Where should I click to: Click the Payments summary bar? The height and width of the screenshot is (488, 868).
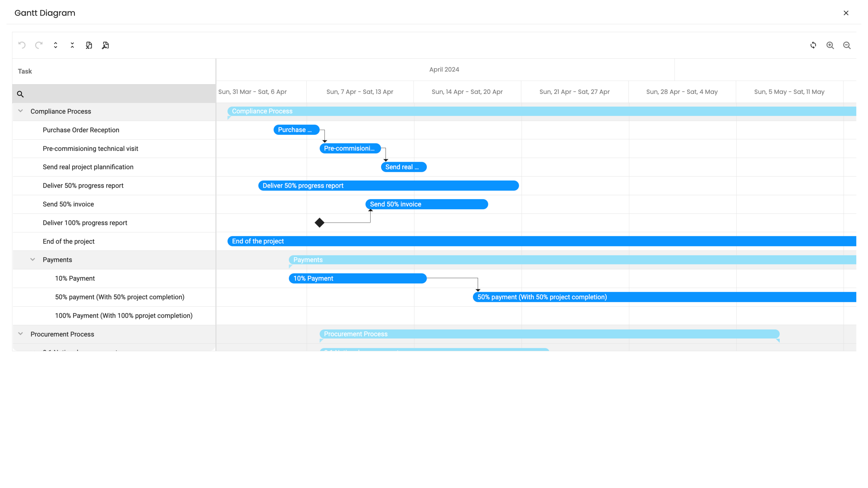click(572, 260)
